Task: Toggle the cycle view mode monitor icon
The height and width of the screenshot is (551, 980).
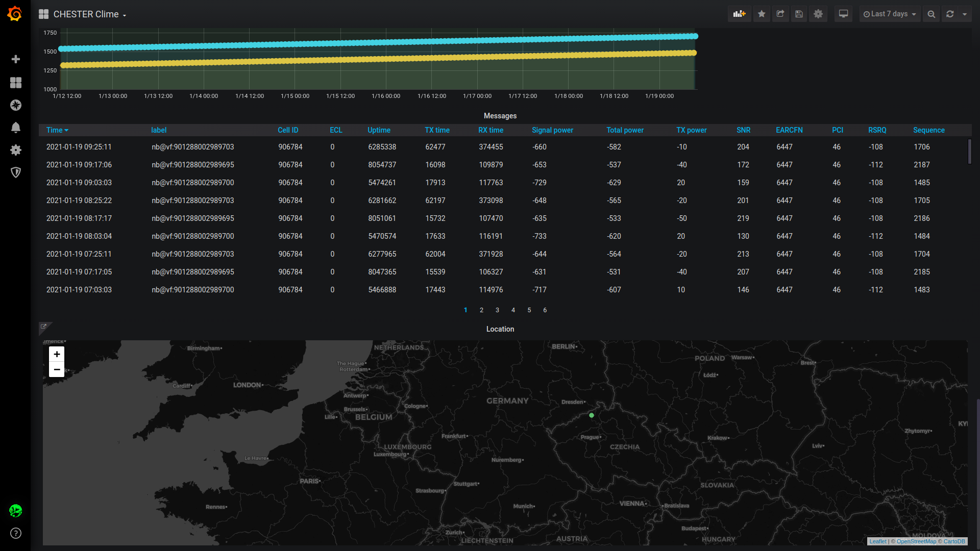Action: click(843, 14)
